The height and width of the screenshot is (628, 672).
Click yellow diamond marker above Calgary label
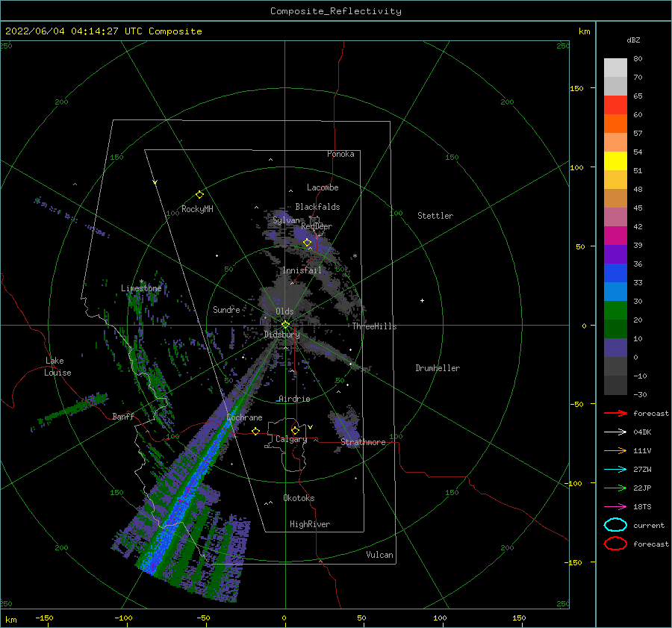[x=295, y=430]
